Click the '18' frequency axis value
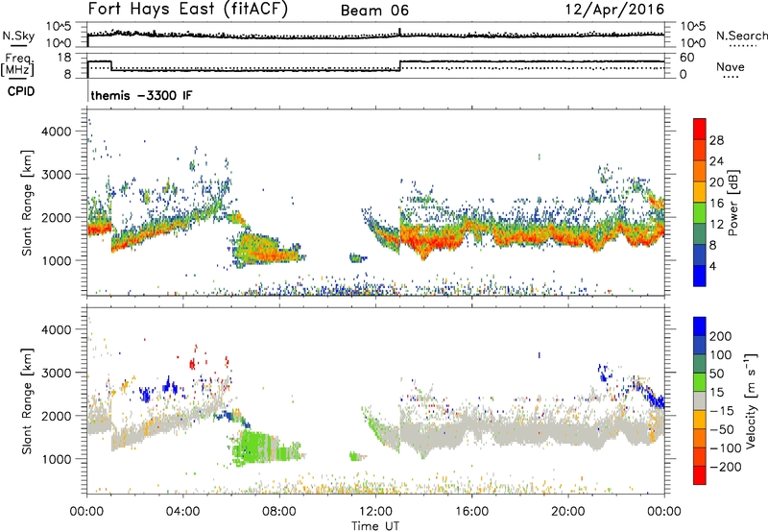768x532 pixels. [63, 58]
